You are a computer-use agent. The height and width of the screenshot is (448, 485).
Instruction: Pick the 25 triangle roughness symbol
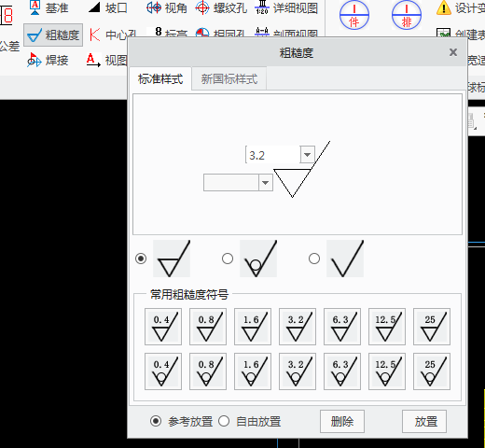432,327
